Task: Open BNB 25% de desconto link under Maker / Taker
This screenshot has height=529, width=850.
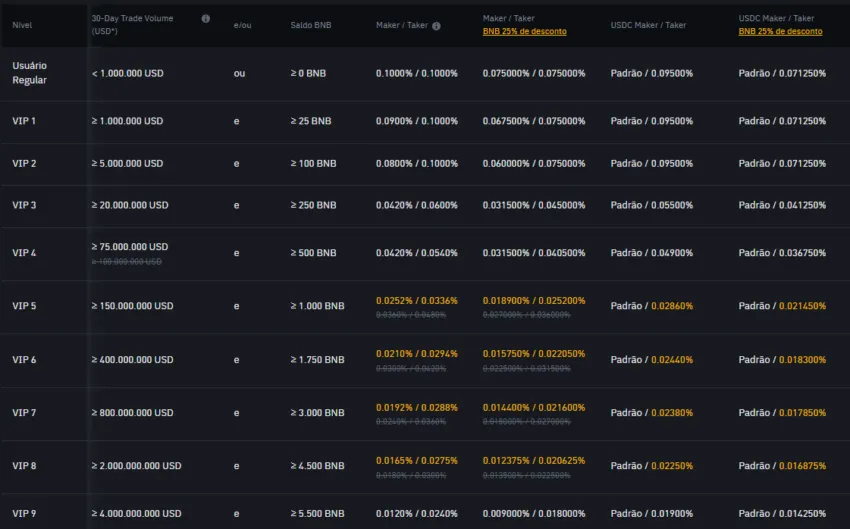Action: pos(524,31)
